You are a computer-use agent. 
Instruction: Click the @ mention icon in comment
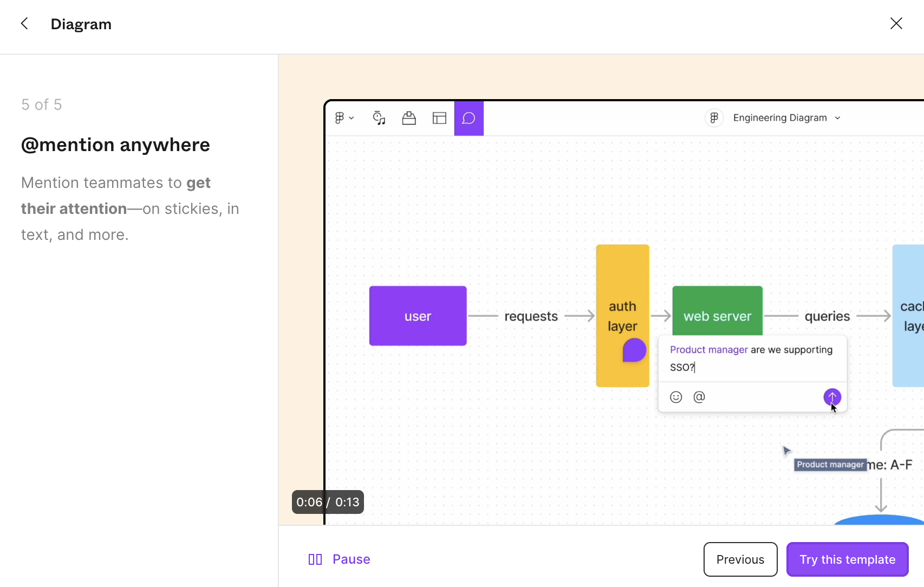click(699, 397)
